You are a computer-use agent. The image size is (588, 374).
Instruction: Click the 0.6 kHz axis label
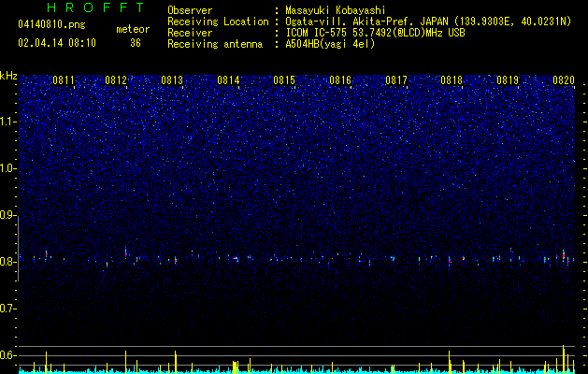(8, 355)
